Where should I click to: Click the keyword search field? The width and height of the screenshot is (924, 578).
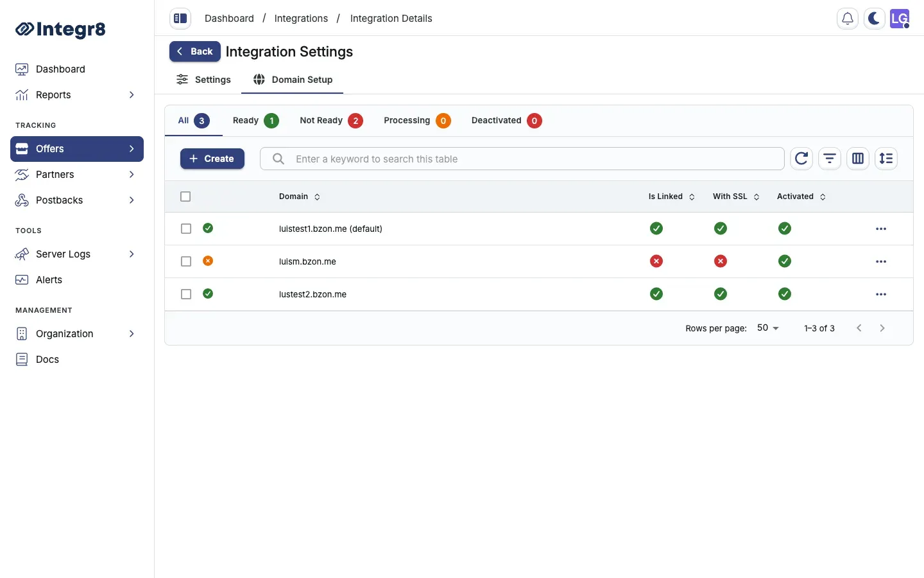(x=522, y=159)
